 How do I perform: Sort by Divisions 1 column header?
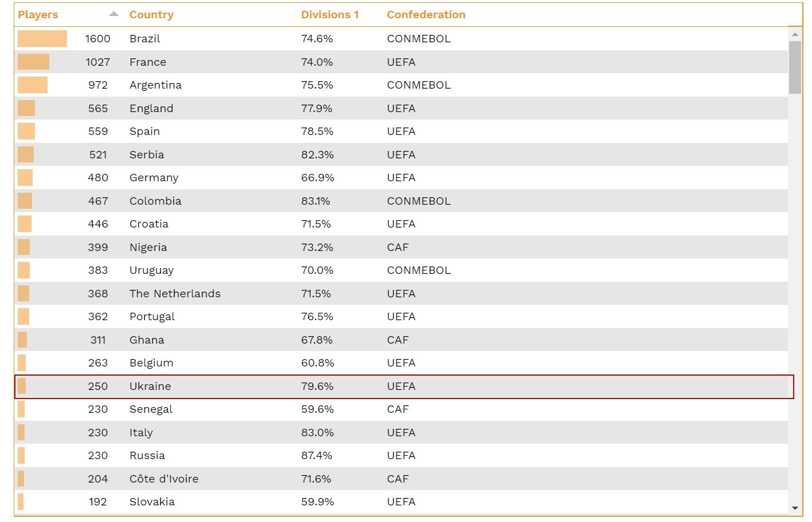[330, 15]
